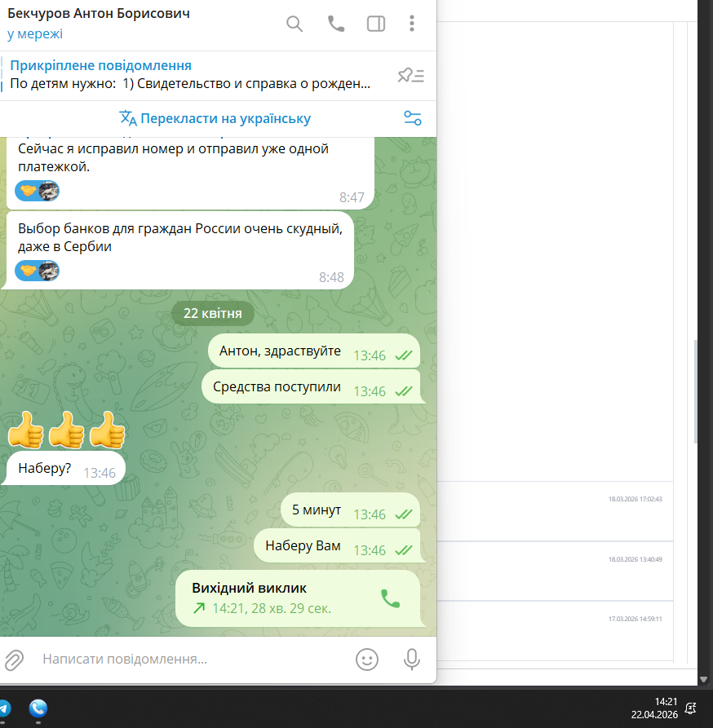Viewport: 713px width, 728px height.
Task: Open Telegram from the taskbar
Action: (x=5, y=709)
